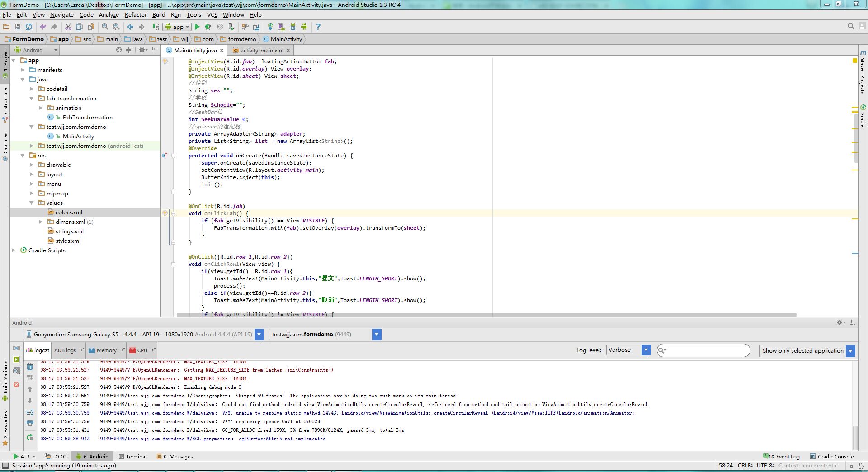Click the Cut scissors icon
The height and width of the screenshot is (472, 868).
tap(68, 27)
